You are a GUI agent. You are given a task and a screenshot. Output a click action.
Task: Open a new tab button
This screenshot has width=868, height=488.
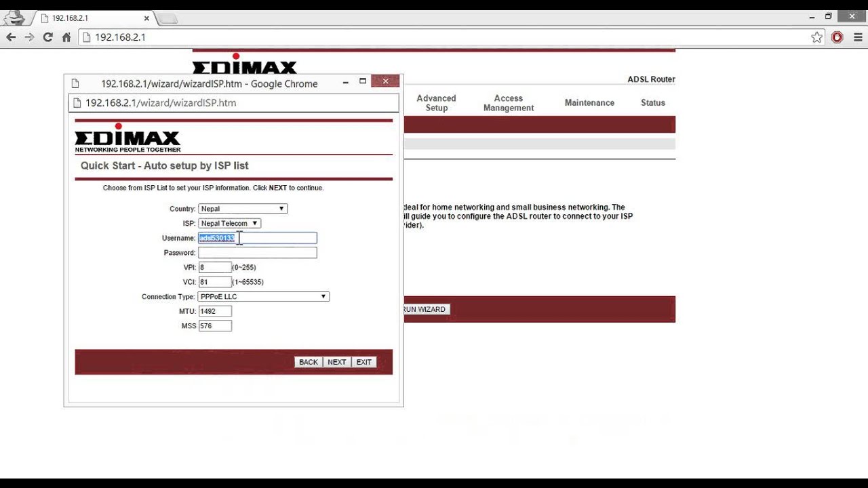pyautogui.click(x=167, y=18)
